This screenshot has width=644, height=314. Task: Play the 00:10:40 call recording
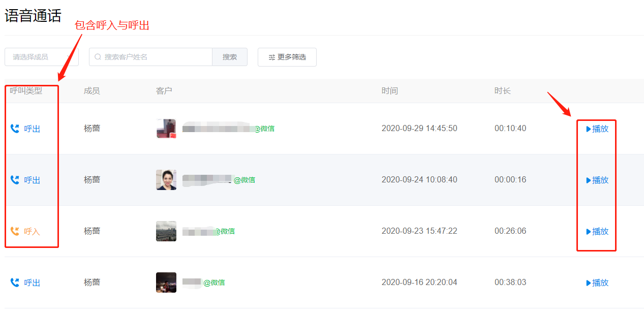(597, 129)
